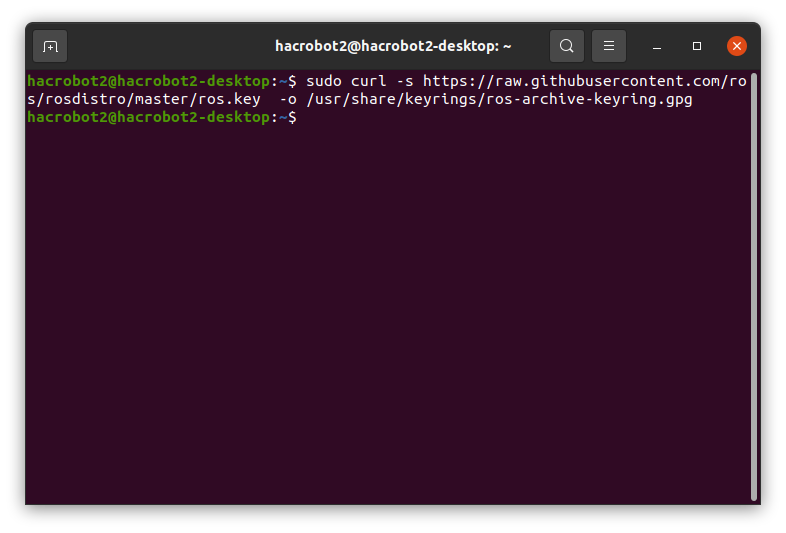Image resolution: width=786 pixels, height=533 pixels.
Task: Click the '-s' flag after curl
Action: click(405, 81)
